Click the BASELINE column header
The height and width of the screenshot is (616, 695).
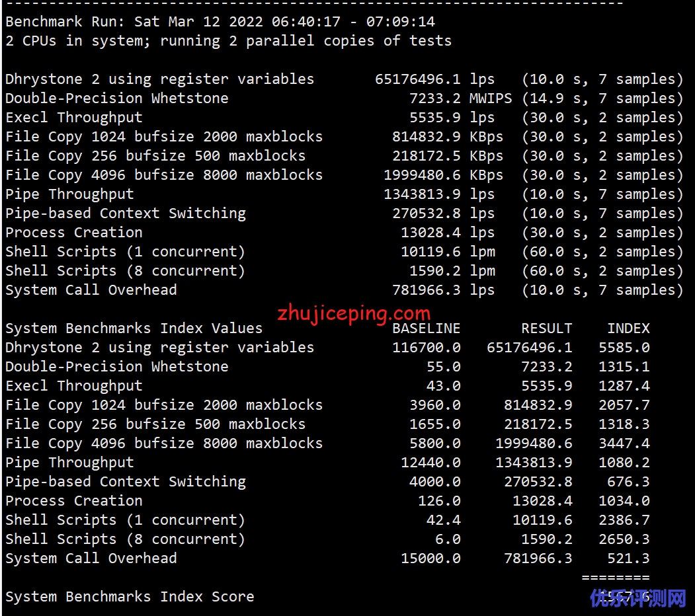[426, 328]
